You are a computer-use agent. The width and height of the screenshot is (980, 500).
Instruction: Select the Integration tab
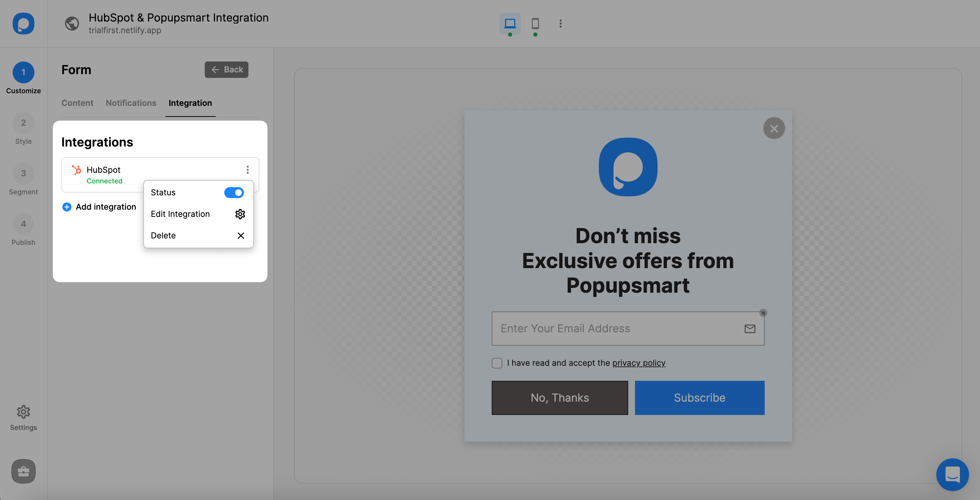click(x=190, y=102)
